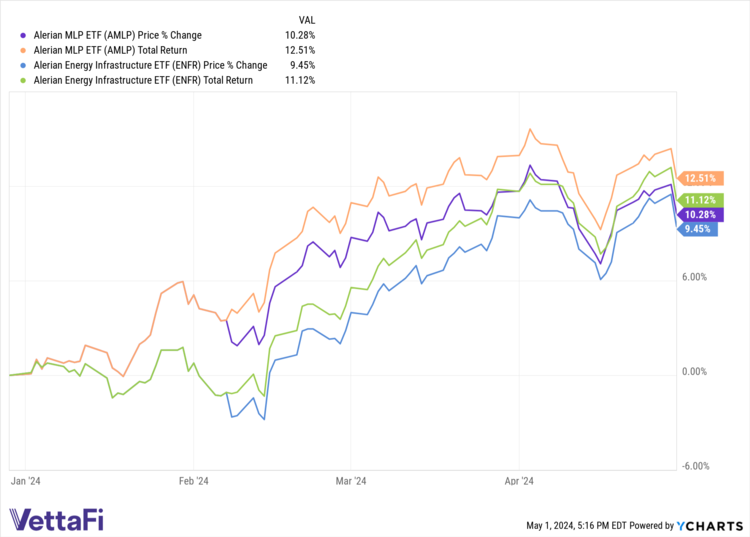Select the ENFR Price % Change legend label

(152, 65)
